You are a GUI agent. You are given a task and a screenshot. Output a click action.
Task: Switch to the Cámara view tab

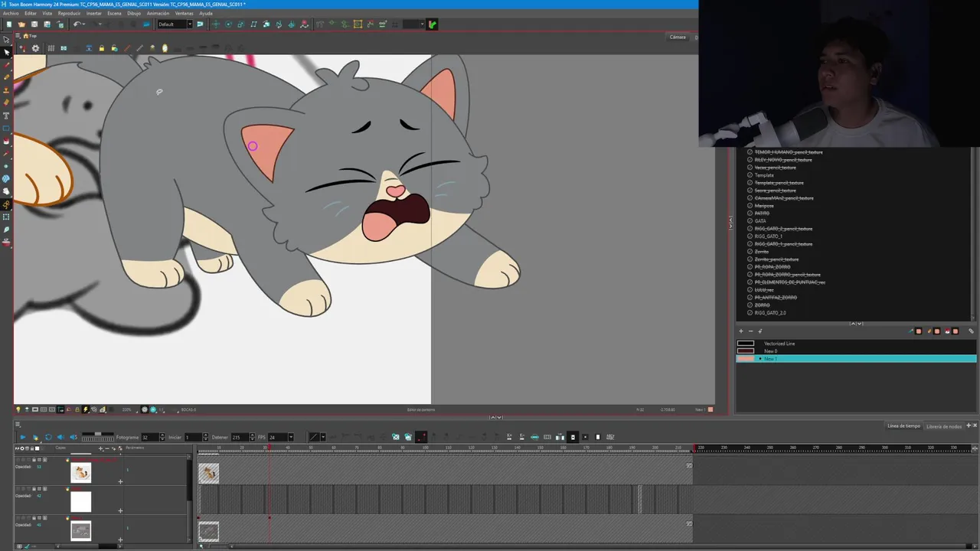[x=678, y=37]
